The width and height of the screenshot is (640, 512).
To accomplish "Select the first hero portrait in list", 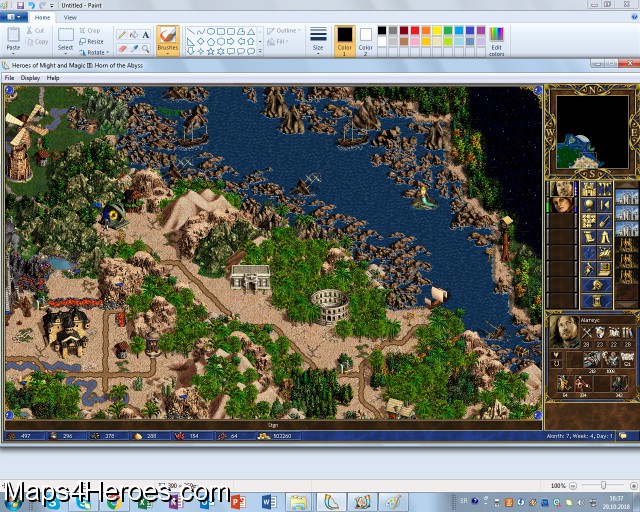I will [562, 189].
